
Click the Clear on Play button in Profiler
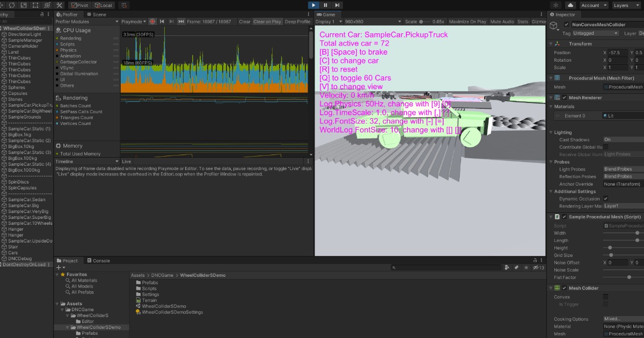point(267,21)
